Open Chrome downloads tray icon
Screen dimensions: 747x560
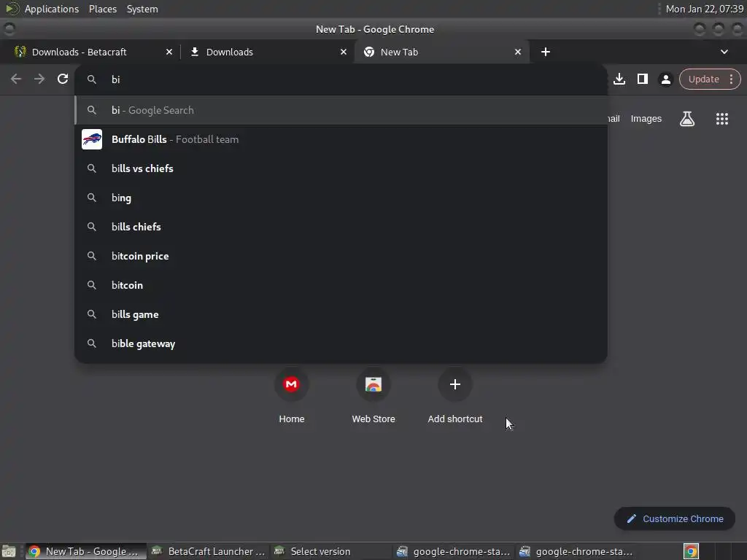[x=619, y=79]
